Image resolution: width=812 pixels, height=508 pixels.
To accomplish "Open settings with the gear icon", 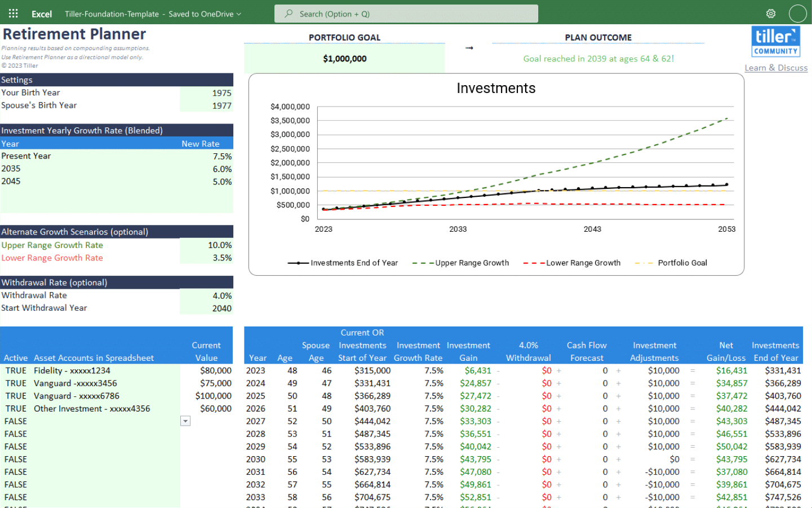I will (772, 13).
